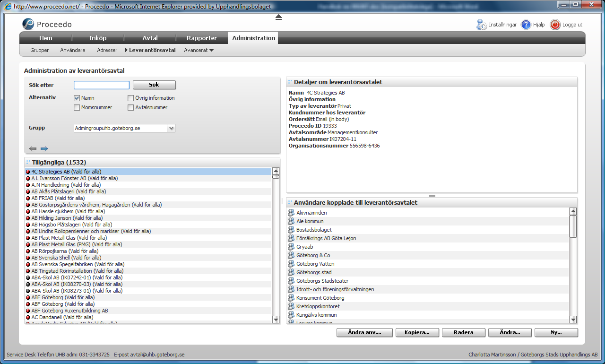
Task: Select A L Ivarsson Fönster AB row
Action: 148,178
